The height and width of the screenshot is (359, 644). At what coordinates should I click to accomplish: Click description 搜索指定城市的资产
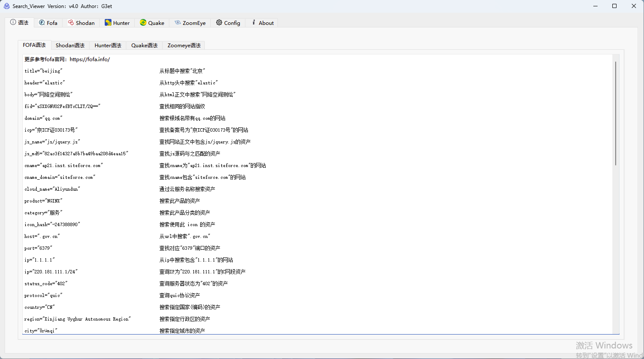[182, 331]
